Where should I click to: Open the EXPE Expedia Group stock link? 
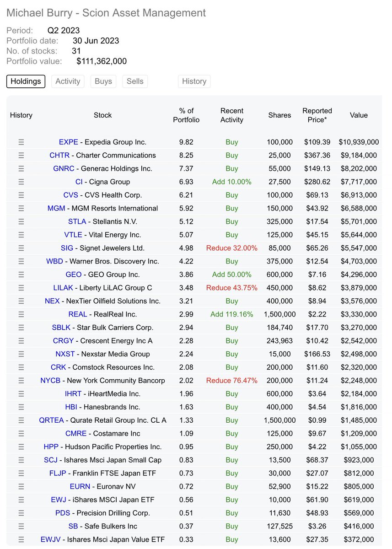pos(69,142)
